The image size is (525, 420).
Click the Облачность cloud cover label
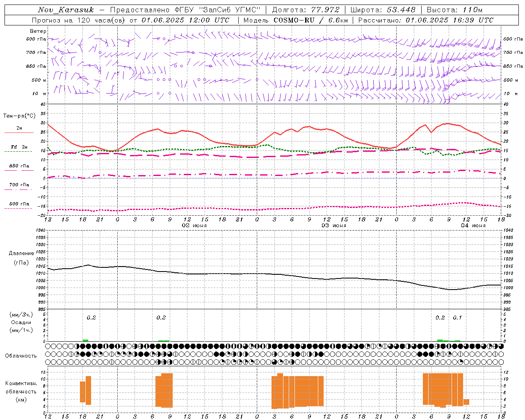tap(21, 356)
